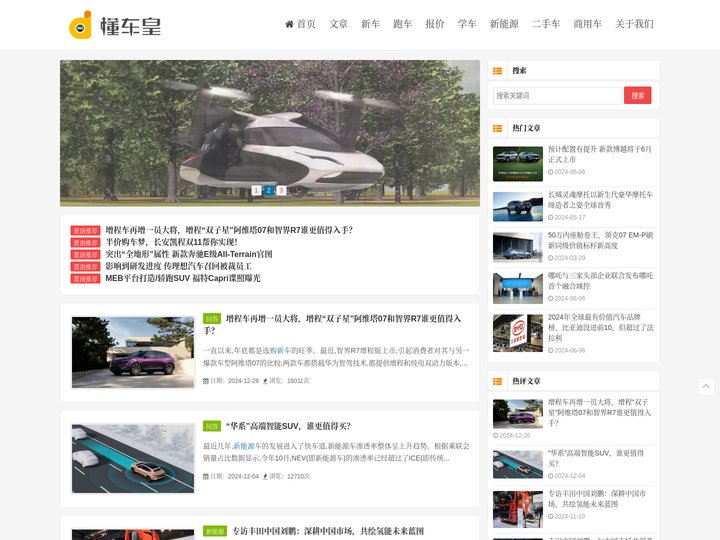Open pinned link 半价购车梦，长安凯程双11帮你实现
Image resolution: width=720 pixels, height=540 pixels.
click(171, 242)
